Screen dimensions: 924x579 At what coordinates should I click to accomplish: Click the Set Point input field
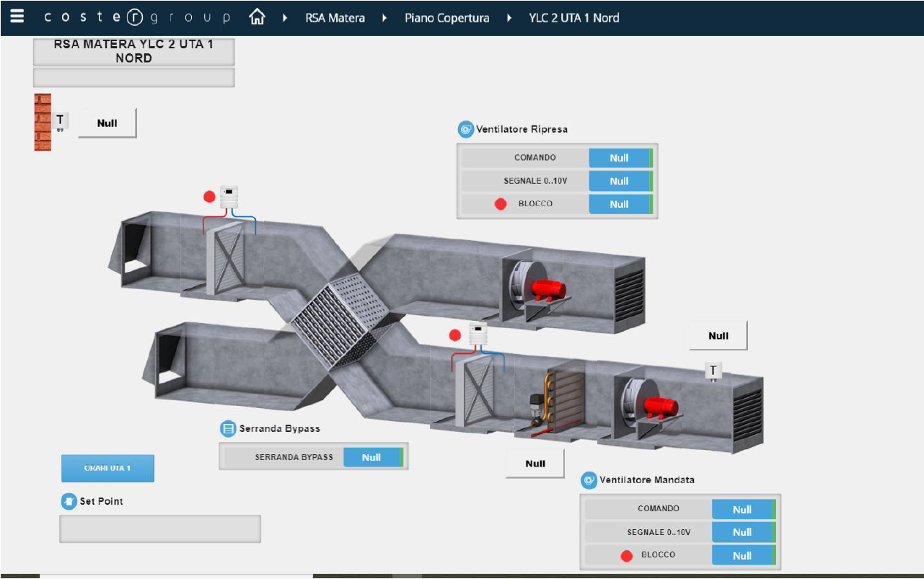tap(160, 529)
